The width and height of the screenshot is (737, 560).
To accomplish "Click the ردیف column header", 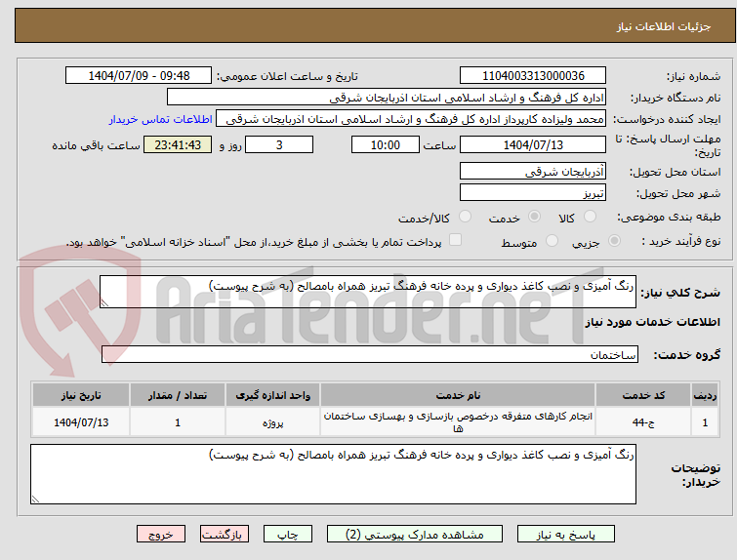I will [705, 395].
